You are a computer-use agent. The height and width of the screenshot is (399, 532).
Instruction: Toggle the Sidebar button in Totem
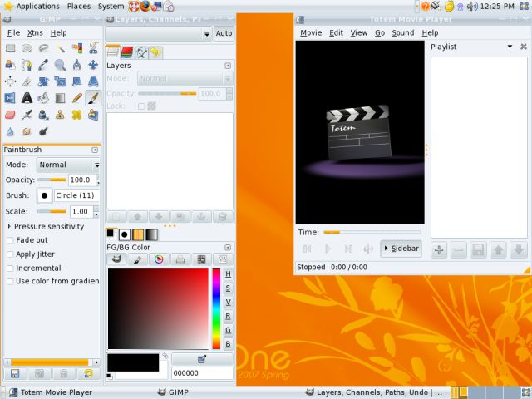pos(401,249)
